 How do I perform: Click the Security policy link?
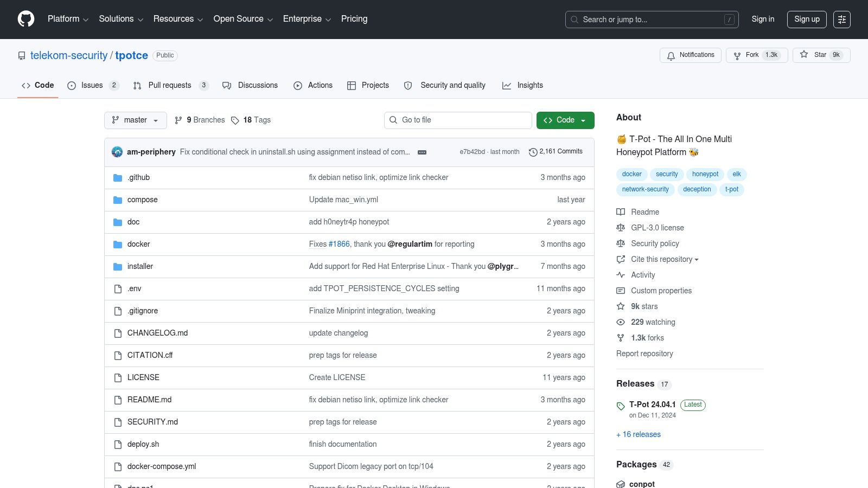(655, 243)
